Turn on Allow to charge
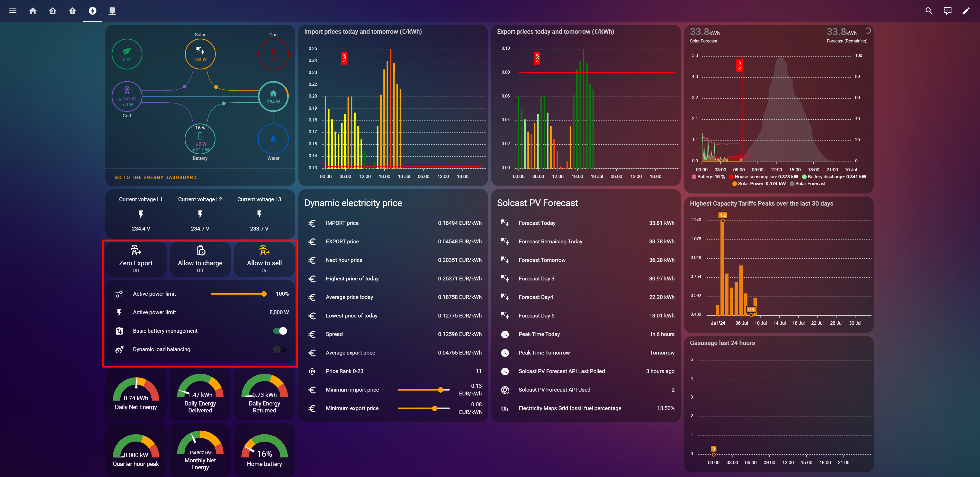 pos(200,259)
